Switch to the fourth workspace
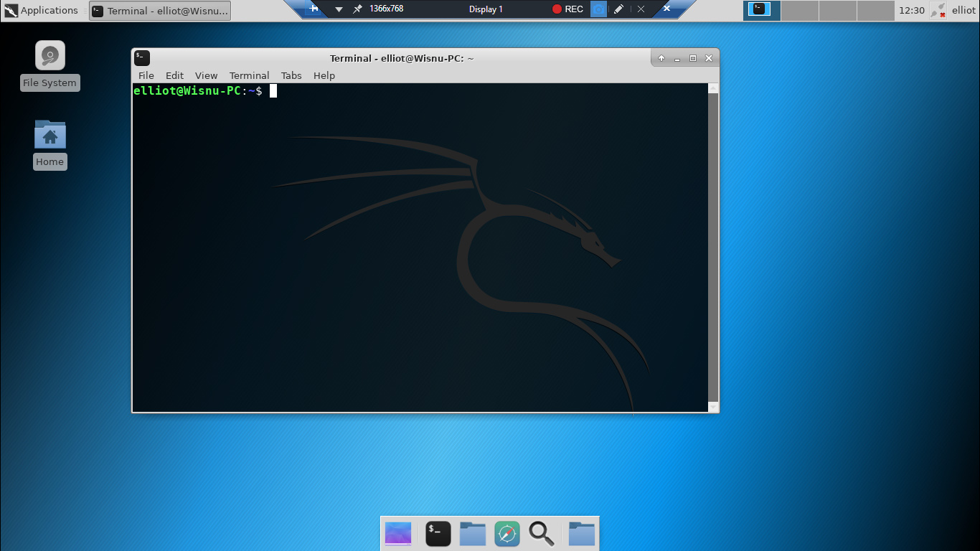The width and height of the screenshot is (980, 551). (x=875, y=10)
